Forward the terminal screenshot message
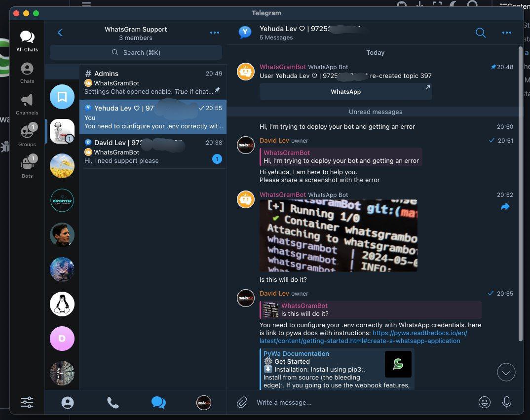Screen dimensions: 530x420 (x=505, y=207)
